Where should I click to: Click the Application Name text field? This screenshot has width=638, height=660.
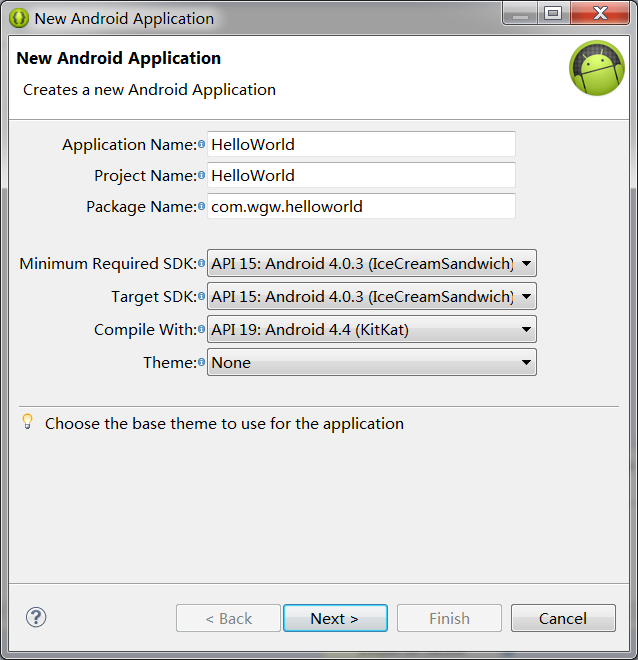tap(362, 144)
